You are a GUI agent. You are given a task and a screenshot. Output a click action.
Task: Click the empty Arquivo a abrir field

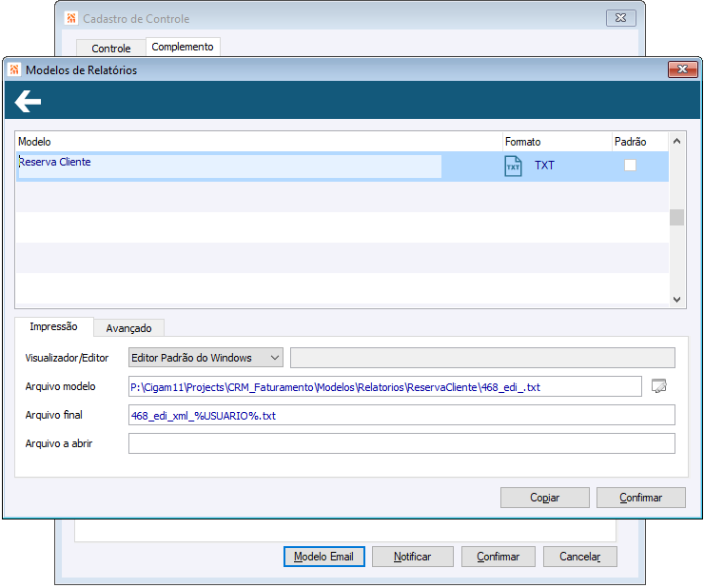[x=401, y=443]
